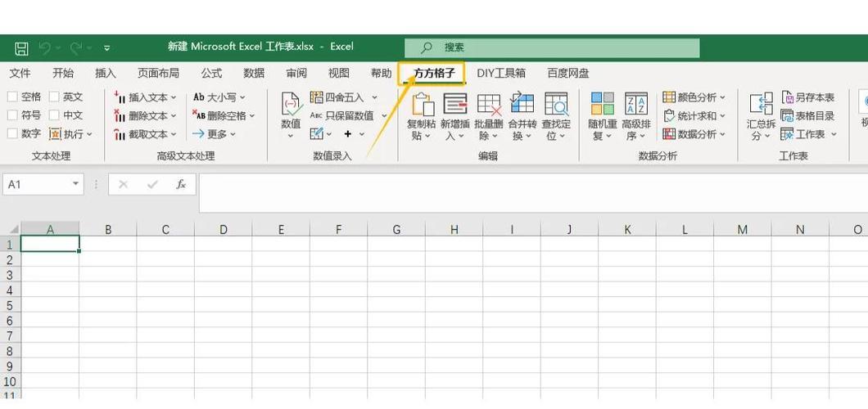Switch to the 插入 tab
The height and width of the screenshot is (409, 868).
pyautogui.click(x=105, y=74)
